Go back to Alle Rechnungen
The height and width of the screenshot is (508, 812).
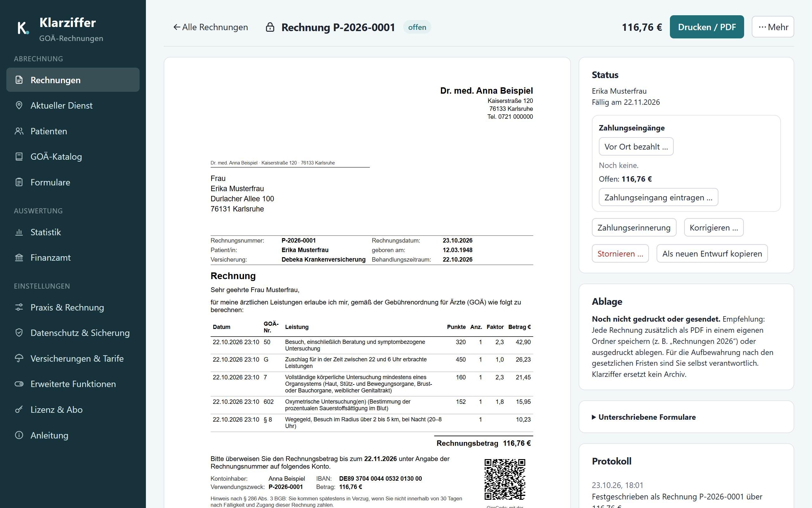tap(210, 27)
